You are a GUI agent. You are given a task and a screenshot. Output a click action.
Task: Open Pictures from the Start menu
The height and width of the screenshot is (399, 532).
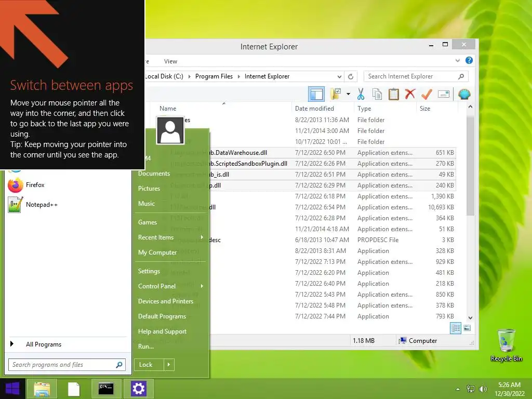pyautogui.click(x=149, y=189)
